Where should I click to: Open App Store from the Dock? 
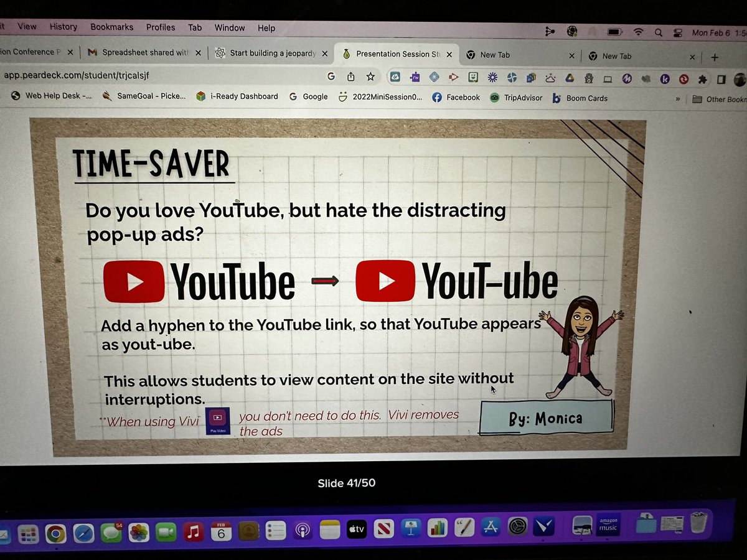pyautogui.click(x=491, y=528)
